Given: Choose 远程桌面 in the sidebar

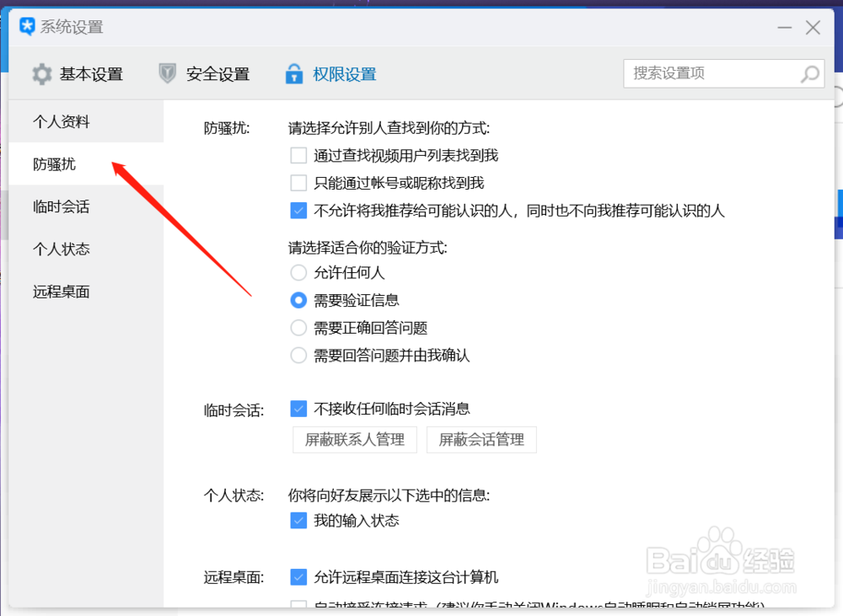Looking at the screenshot, I should [86, 292].
